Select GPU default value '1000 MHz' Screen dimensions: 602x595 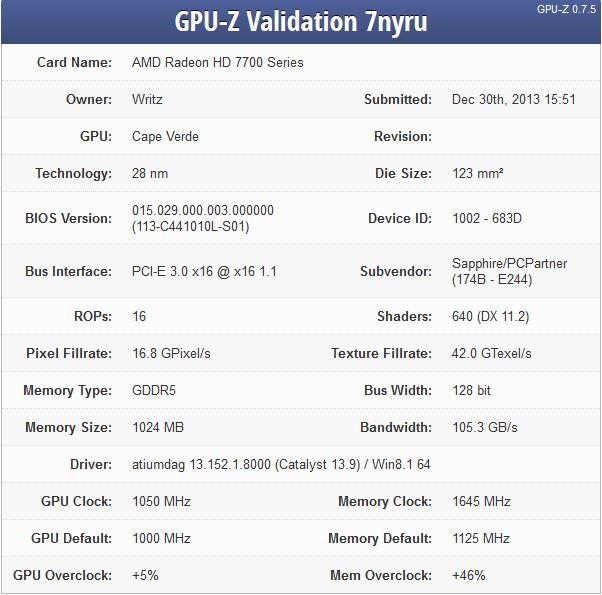tap(161, 538)
